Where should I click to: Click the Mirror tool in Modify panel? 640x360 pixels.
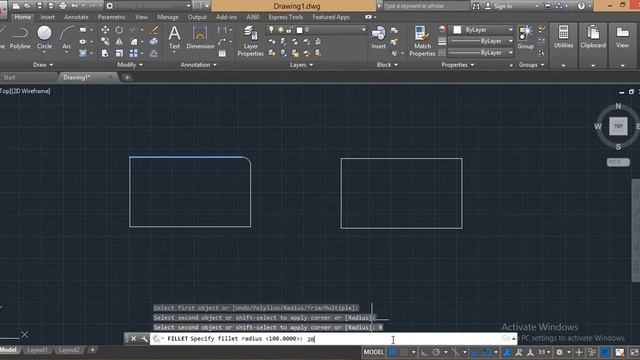click(x=119, y=42)
